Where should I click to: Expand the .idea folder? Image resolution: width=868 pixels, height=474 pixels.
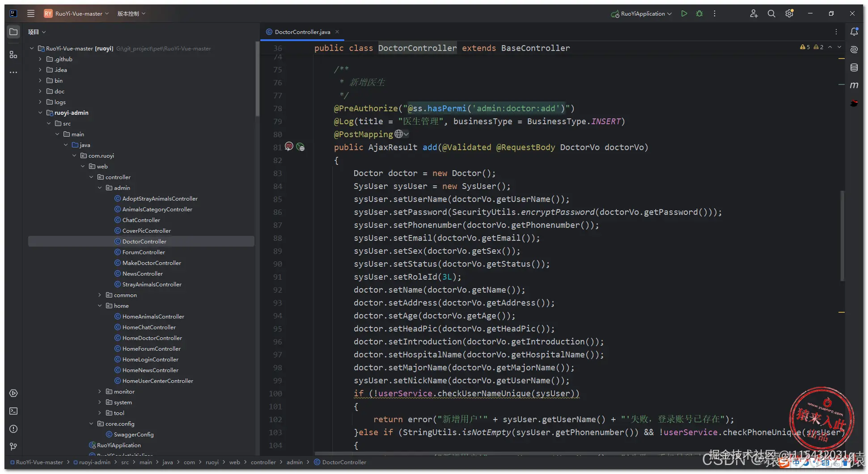[x=40, y=70]
